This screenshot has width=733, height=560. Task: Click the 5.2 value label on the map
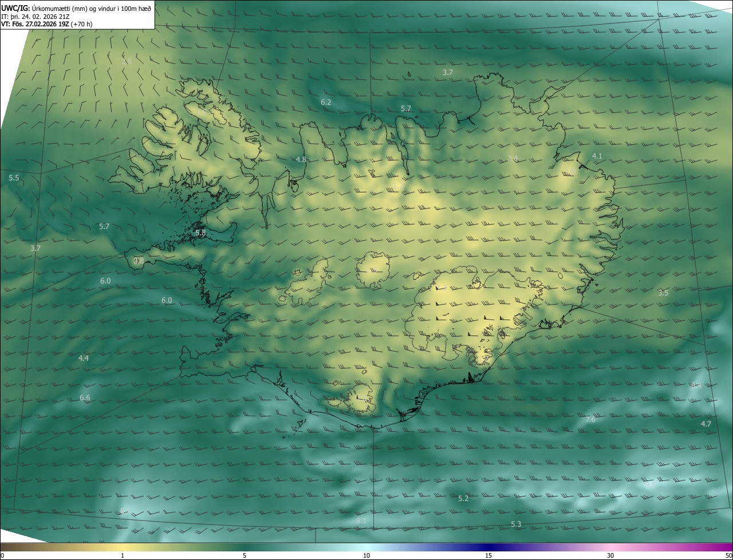[463, 499]
